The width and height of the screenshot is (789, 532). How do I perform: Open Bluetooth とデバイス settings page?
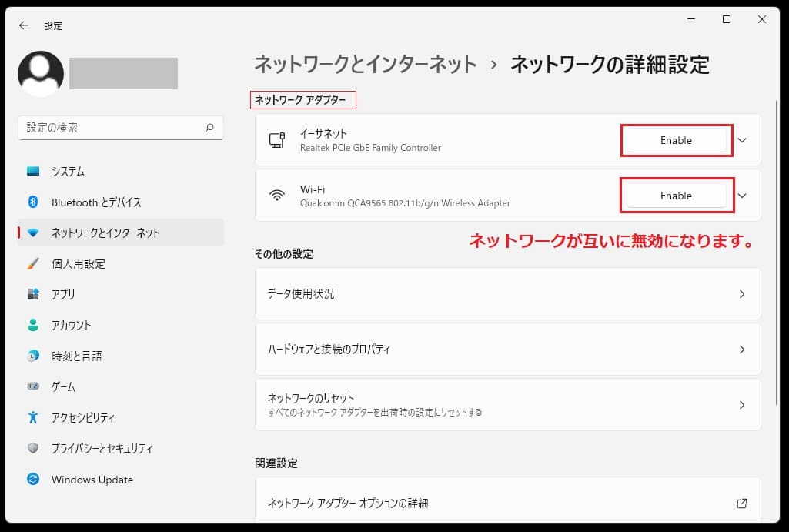coord(121,202)
